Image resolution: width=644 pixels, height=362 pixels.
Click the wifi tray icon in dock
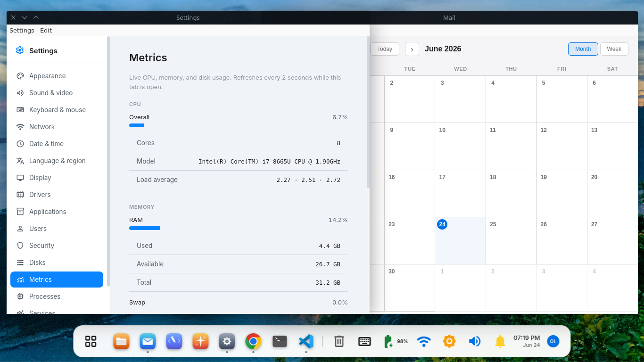(424, 341)
